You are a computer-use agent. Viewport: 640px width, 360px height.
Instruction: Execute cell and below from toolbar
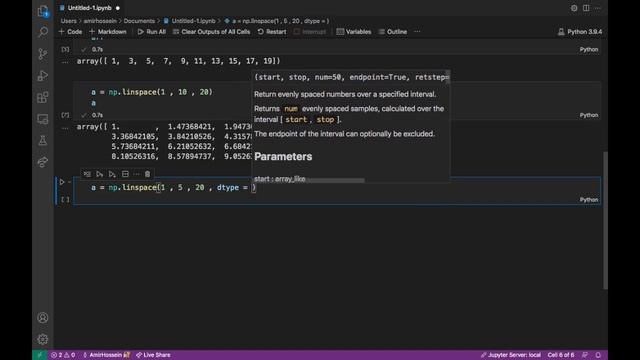(x=112, y=174)
